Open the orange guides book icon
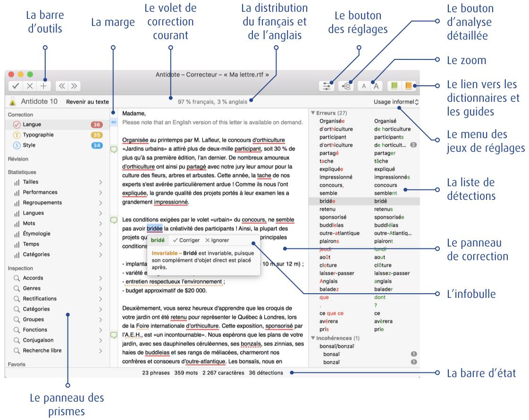The image size is (529, 420). coord(408,86)
